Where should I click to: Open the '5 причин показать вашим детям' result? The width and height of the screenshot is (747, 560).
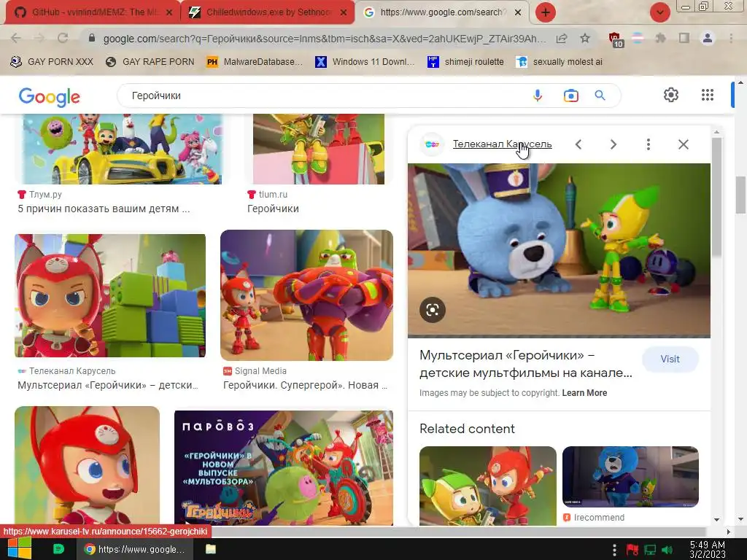104,209
